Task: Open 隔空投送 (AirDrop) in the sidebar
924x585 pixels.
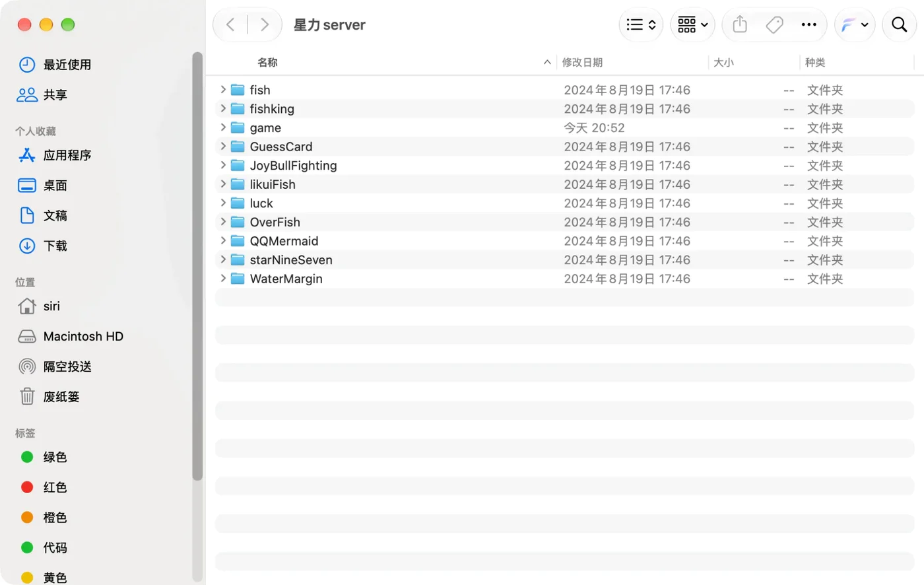Action: 55,366
